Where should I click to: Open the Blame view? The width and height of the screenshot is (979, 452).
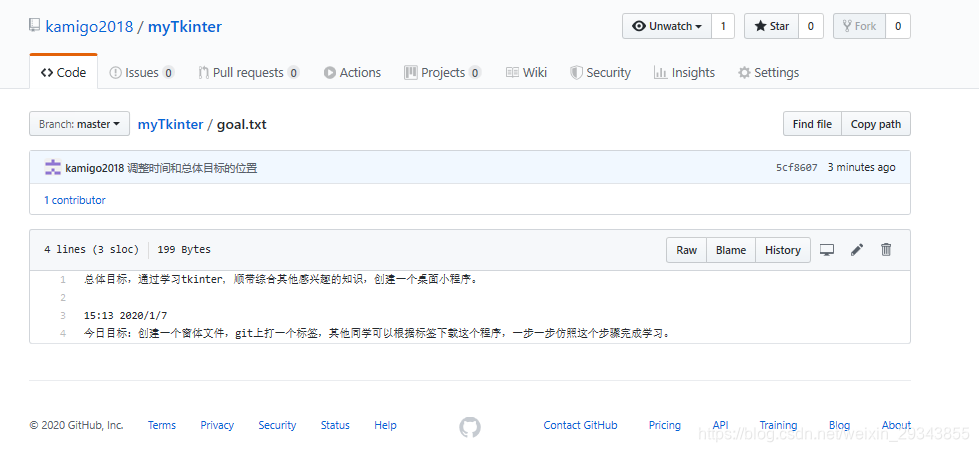pos(731,250)
